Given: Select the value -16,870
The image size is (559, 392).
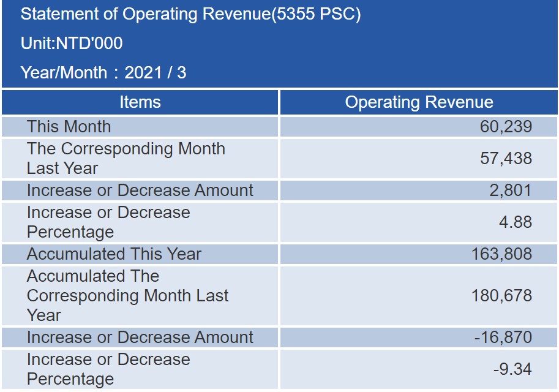Looking at the screenshot, I should [503, 337].
